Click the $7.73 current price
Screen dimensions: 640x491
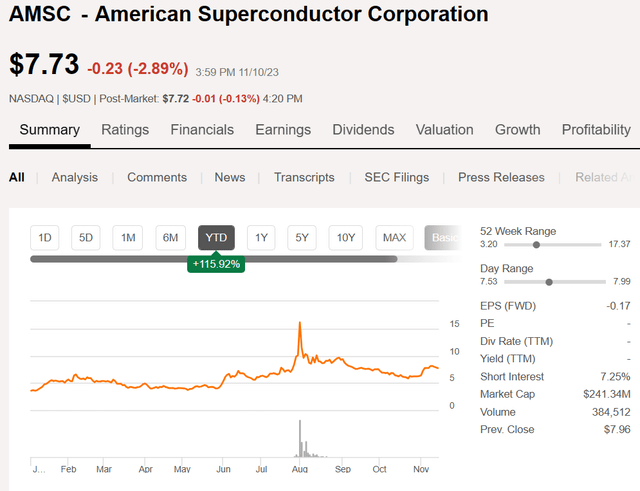tap(44, 64)
